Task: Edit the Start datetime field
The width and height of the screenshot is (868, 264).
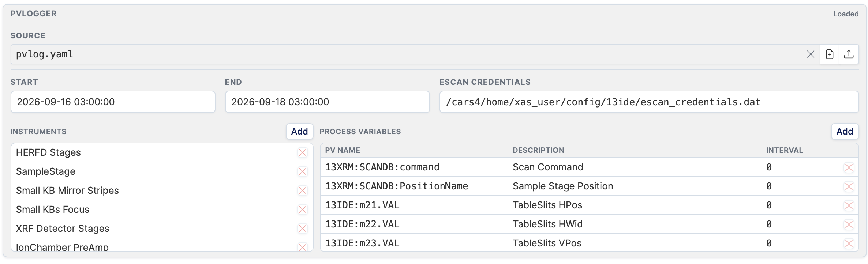Action: click(113, 102)
